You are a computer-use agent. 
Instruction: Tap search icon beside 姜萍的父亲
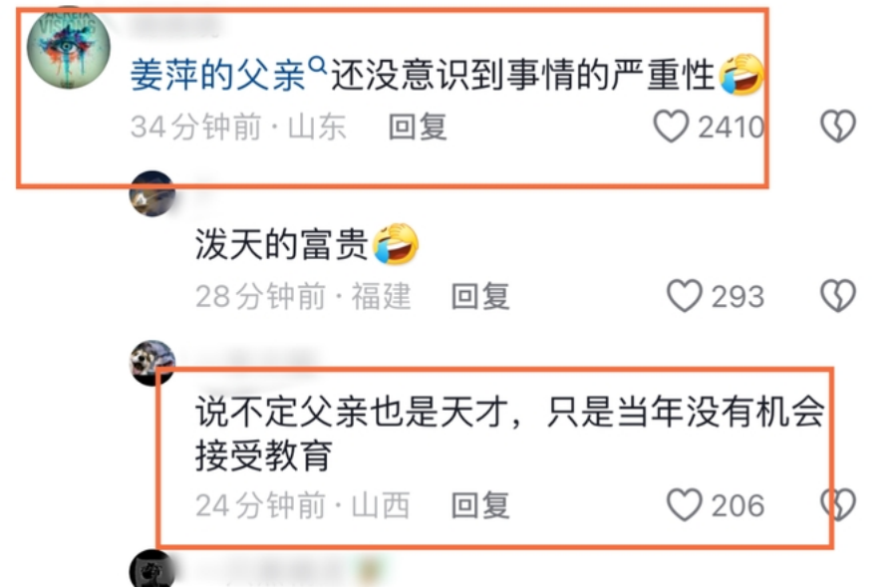(x=318, y=66)
